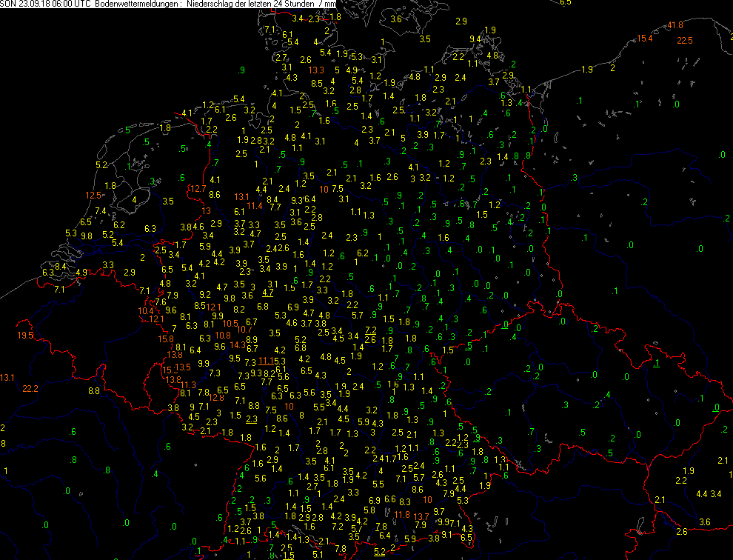Select the 12.5 coastal station value
733x560 pixels.
coord(93,196)
